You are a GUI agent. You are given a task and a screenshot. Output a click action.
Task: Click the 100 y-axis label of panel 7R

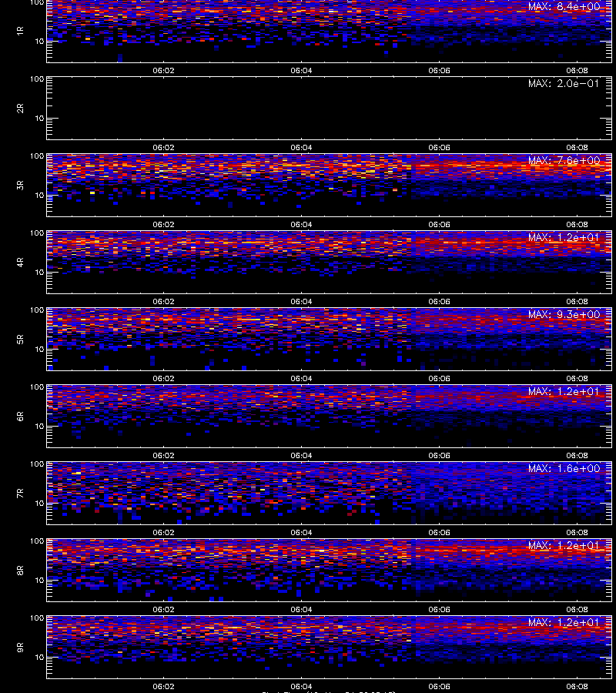[x=37, y=464]
